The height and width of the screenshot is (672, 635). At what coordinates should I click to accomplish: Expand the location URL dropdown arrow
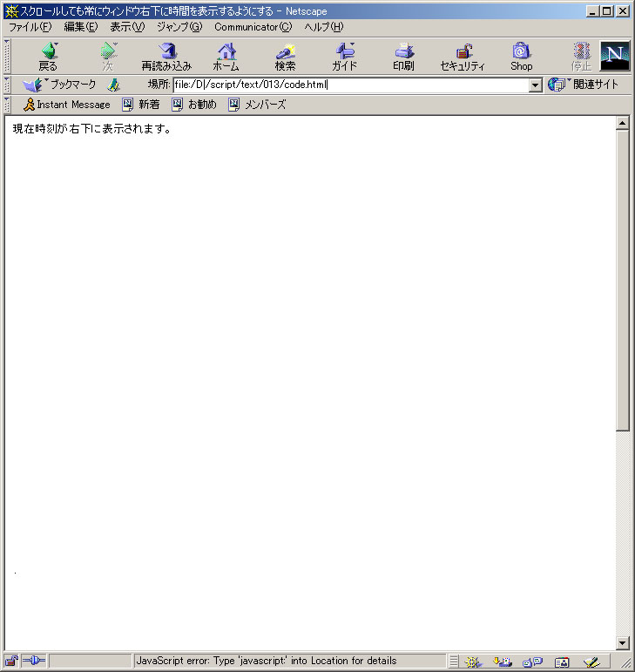(x=535, y=85)
